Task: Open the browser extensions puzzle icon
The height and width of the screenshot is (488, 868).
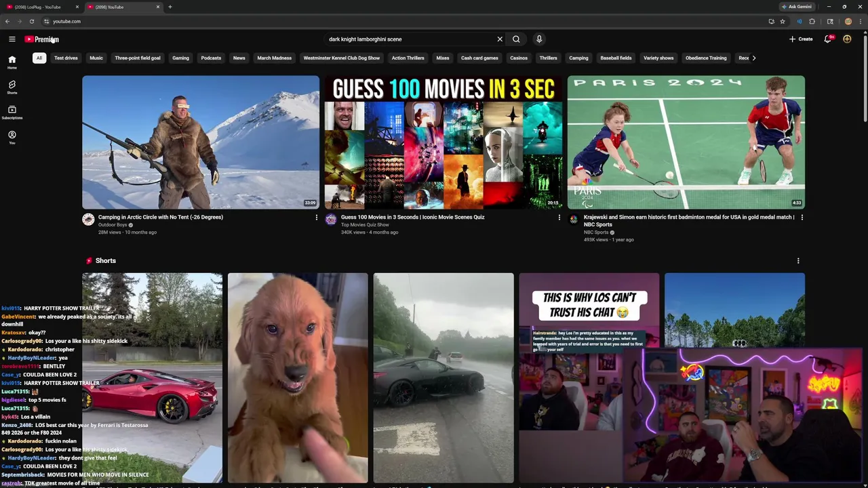Action: (812, 21)
